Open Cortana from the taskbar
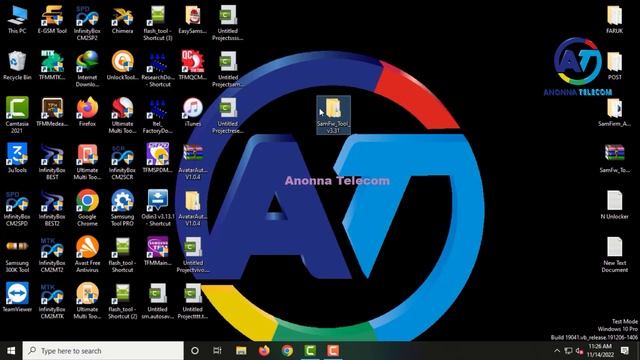This screenshot has height=360, width=640. pyautogui.click(x=195, y=351)
